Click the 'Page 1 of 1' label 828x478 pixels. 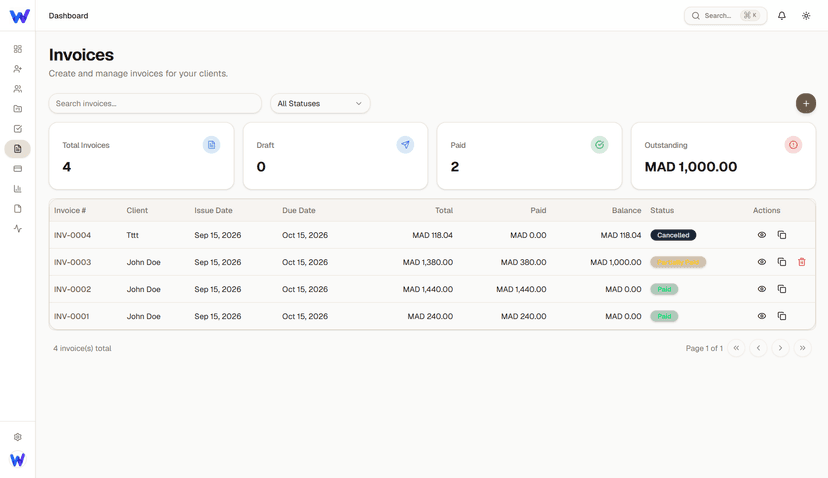[x=704, y=348]
